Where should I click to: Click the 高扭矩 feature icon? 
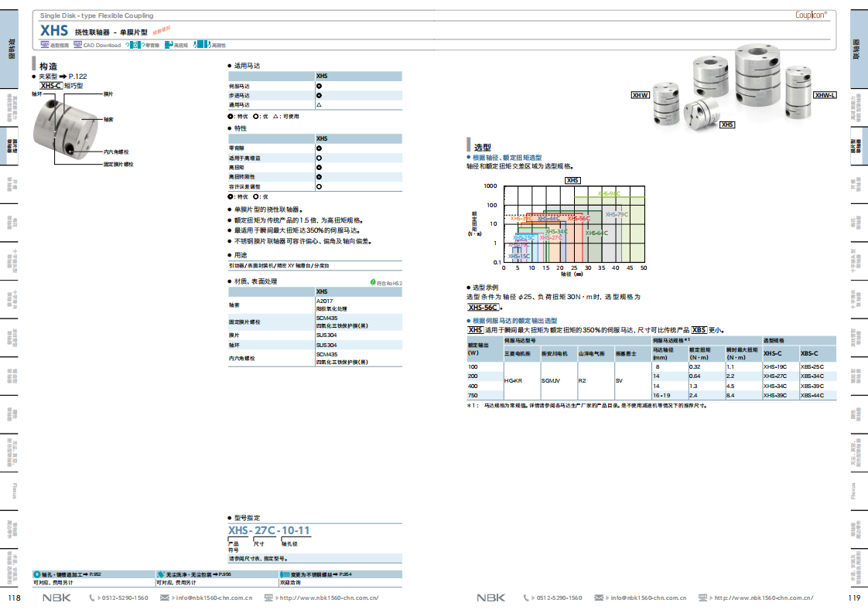pos(169,45)
